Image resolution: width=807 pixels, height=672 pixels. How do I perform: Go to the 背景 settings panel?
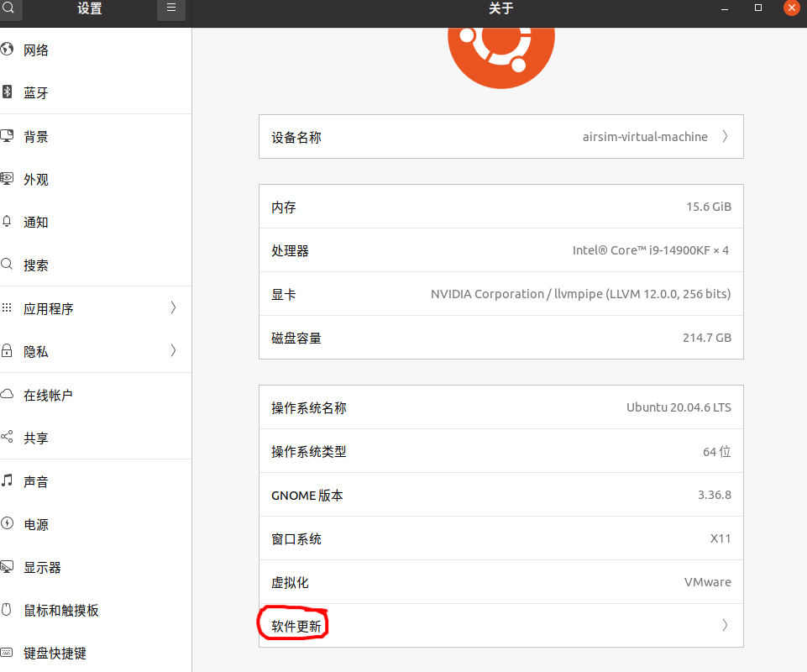click(x=96, y=136)
